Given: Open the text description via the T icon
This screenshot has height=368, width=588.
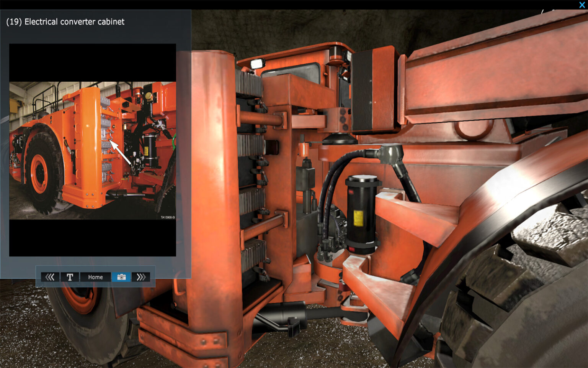Looking at the screenshot, I should (x=70, y=277).
